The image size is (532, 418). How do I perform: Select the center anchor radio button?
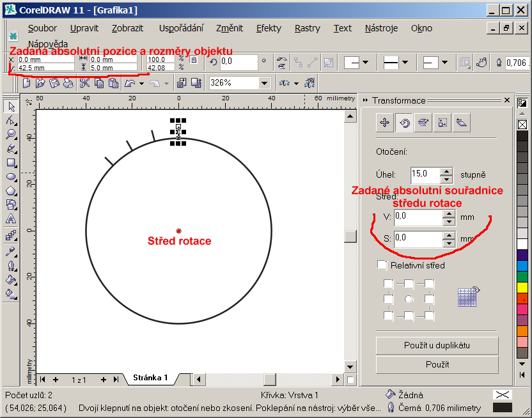[409, 299]
